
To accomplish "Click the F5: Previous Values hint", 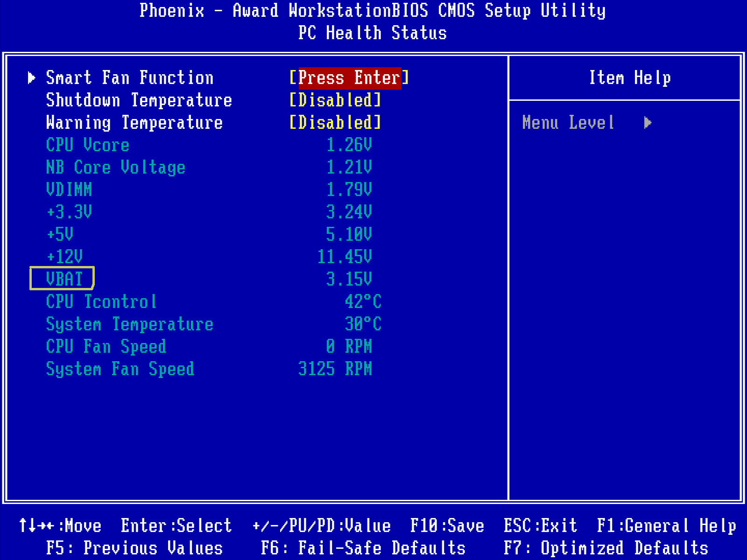I will point(134,548).
